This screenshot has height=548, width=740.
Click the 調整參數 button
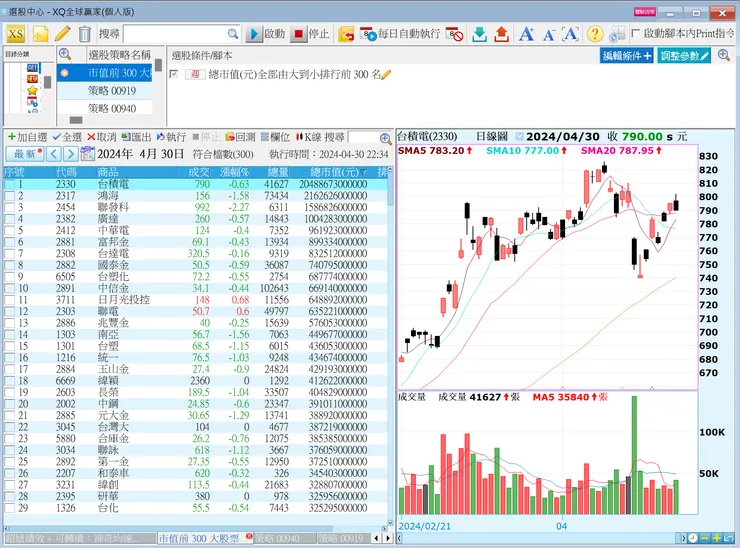(684, 56)
